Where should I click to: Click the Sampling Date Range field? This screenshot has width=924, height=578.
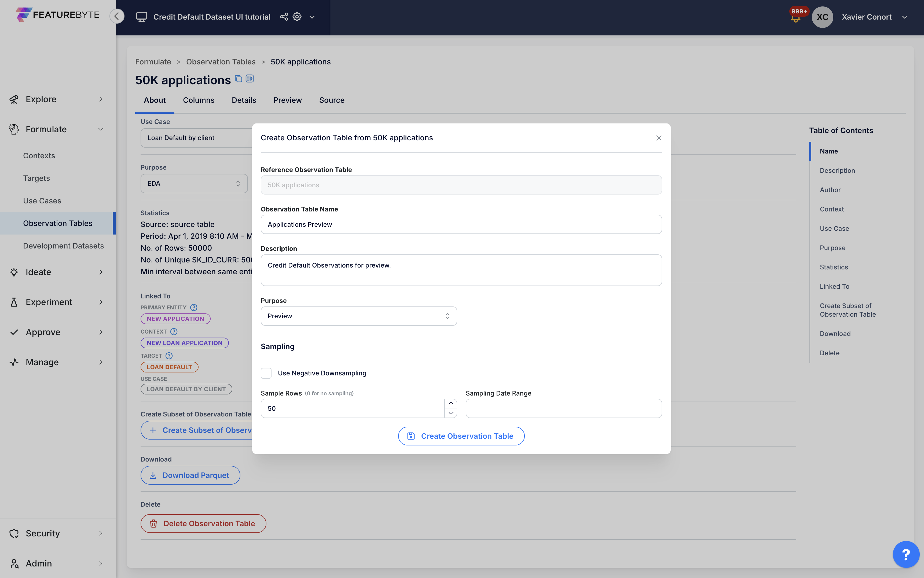(x=563, y=408)
